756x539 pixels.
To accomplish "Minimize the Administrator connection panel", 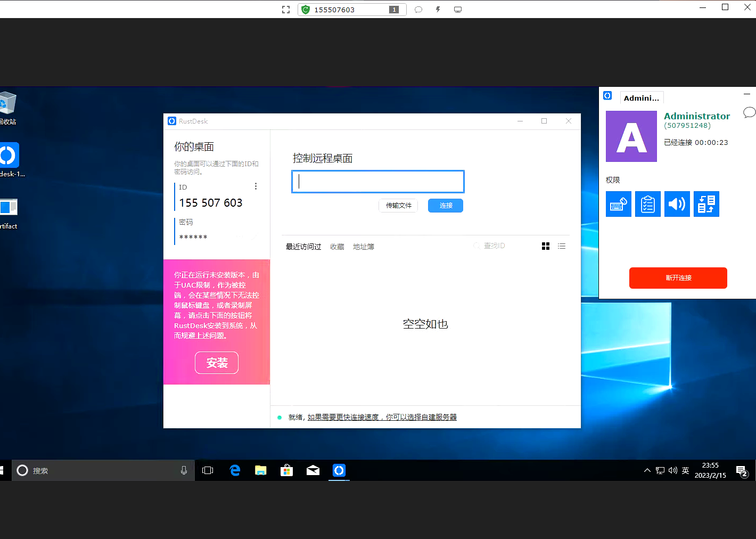I will coord(747,94).
